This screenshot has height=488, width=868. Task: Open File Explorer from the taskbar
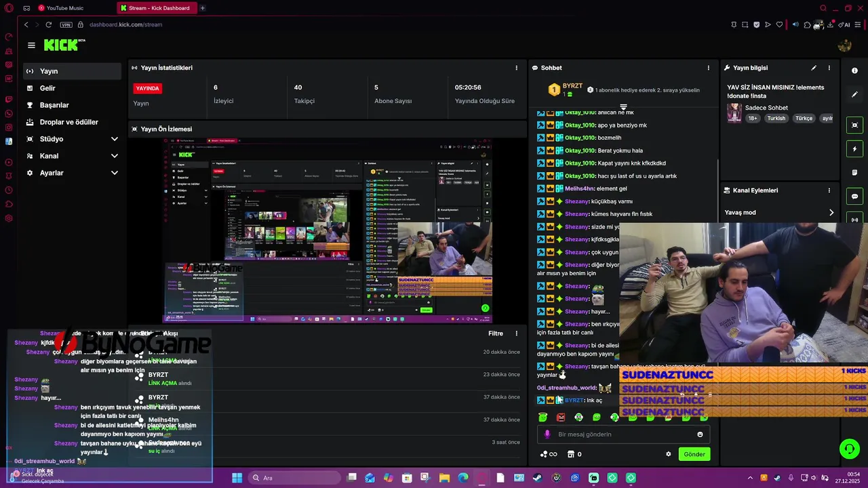click(x=444, y=478)
